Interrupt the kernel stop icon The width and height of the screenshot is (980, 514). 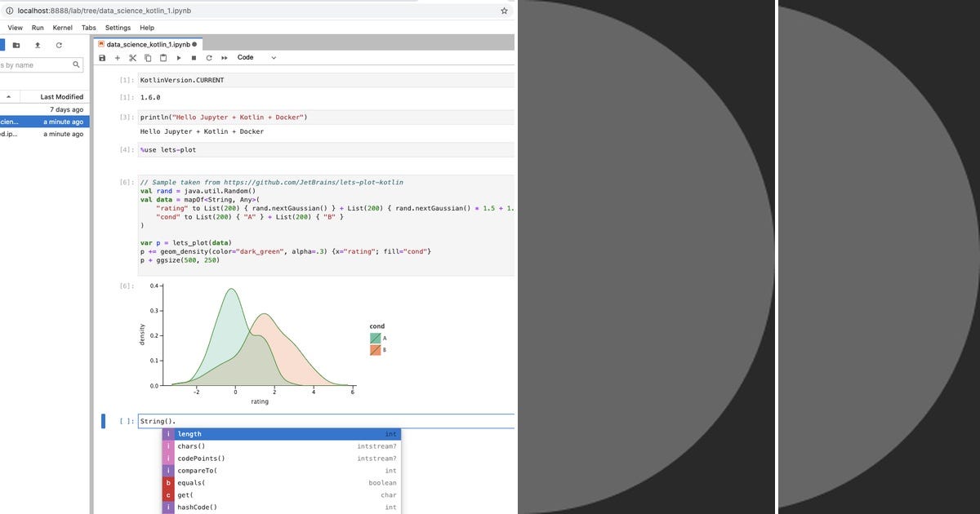[x=194, y=58]
